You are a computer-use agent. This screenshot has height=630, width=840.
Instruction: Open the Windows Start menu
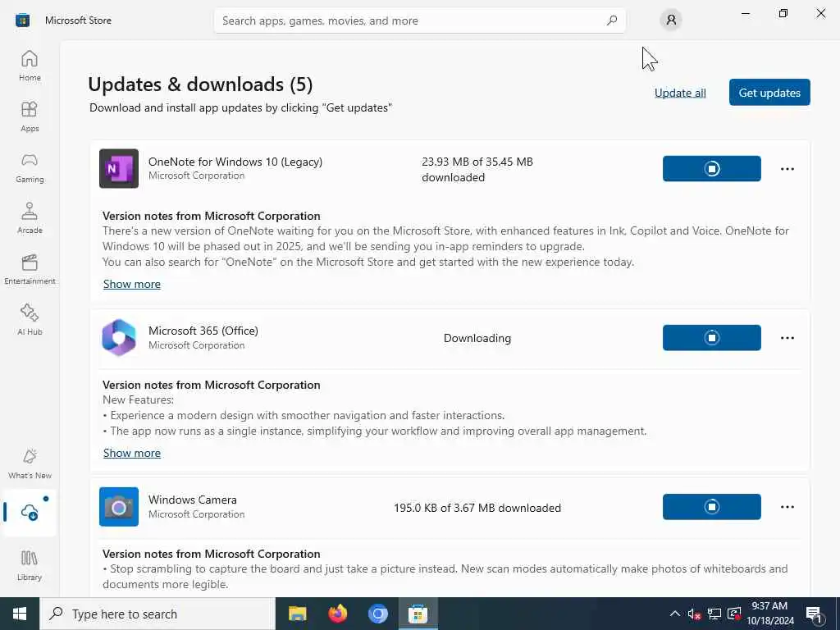click(20, 614)
